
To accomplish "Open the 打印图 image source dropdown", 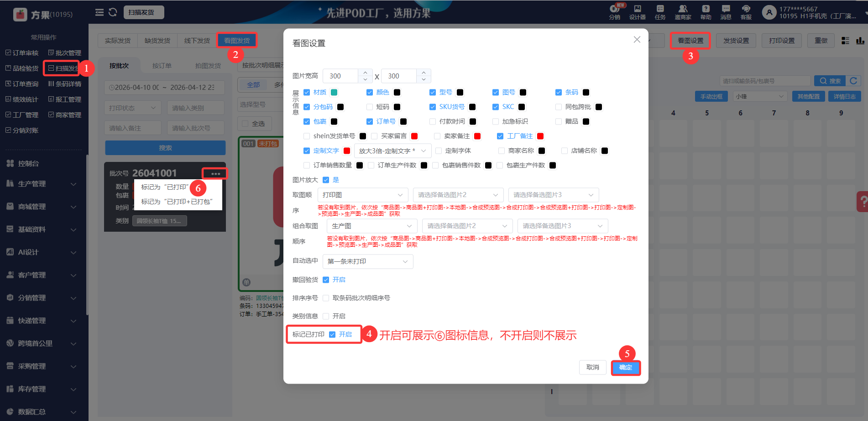I will [363, 195].
